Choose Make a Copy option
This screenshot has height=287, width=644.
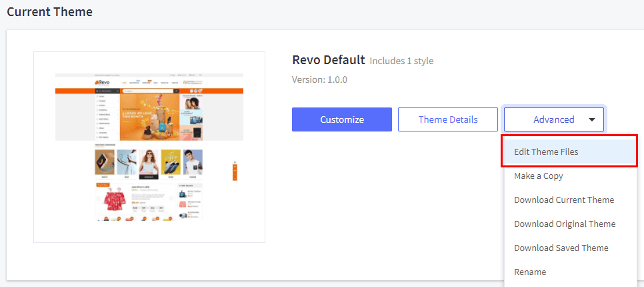[x=538, y=176]
